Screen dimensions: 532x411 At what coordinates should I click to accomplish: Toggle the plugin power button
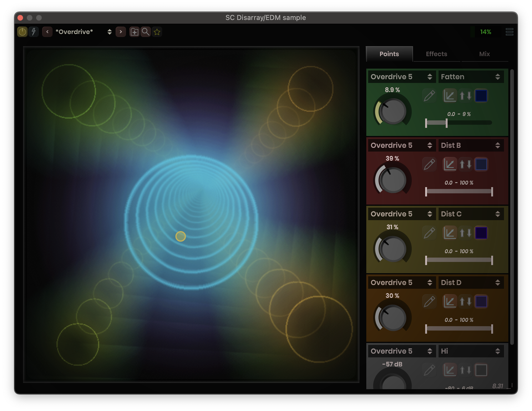[22, 32]
